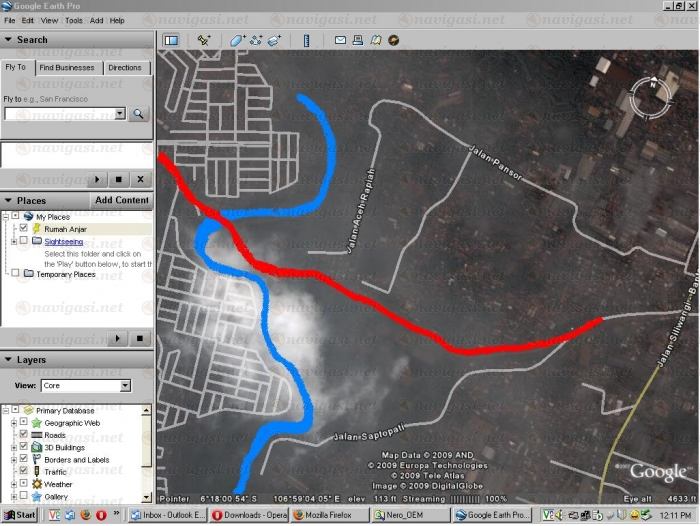Toggle the Rumah Anjar placemark checkbox
The height and width of the screenshot is (526, 700).
(x=24, y=229)
